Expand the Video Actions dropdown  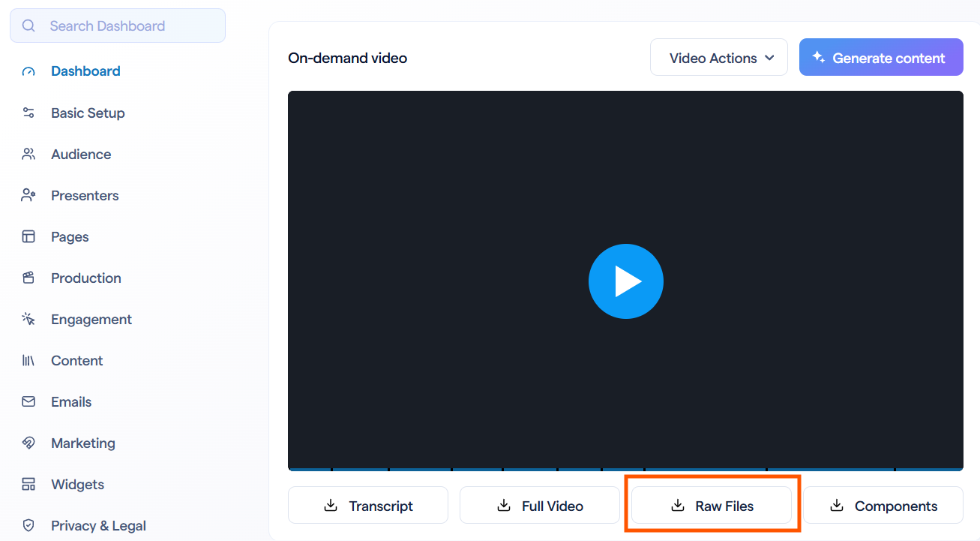[x=719, y=57]
